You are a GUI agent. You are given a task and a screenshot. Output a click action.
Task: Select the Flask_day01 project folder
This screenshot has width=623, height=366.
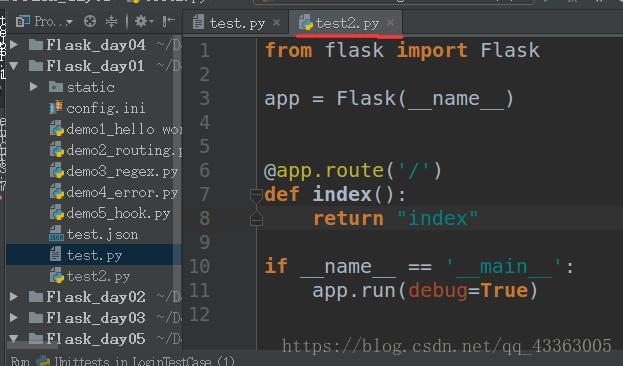coord(95,66)
